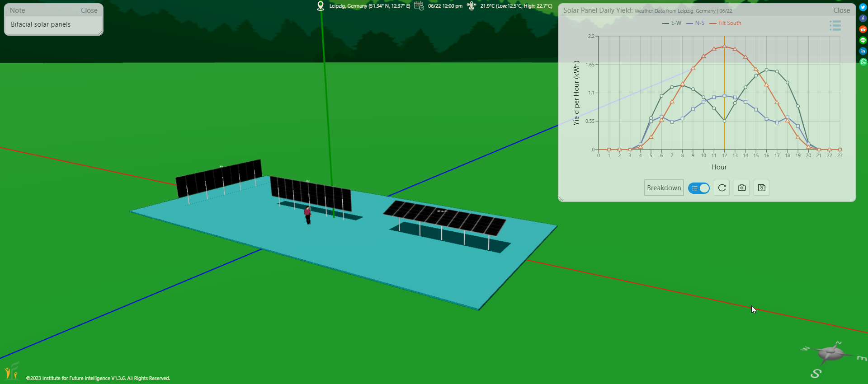Image resolution: width=868 pixels, height=384 pixels.
Task: Click the thermometer temperature icon
Action: (x=472, y=6)
